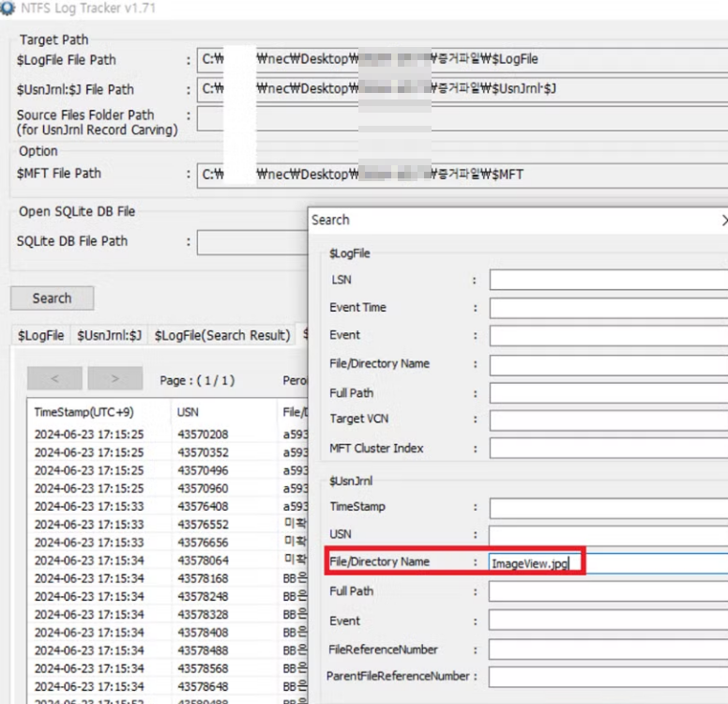Click the $LogFile Full Path field
The height and width of the screenshot is (704, 728).
coord(609,393)
